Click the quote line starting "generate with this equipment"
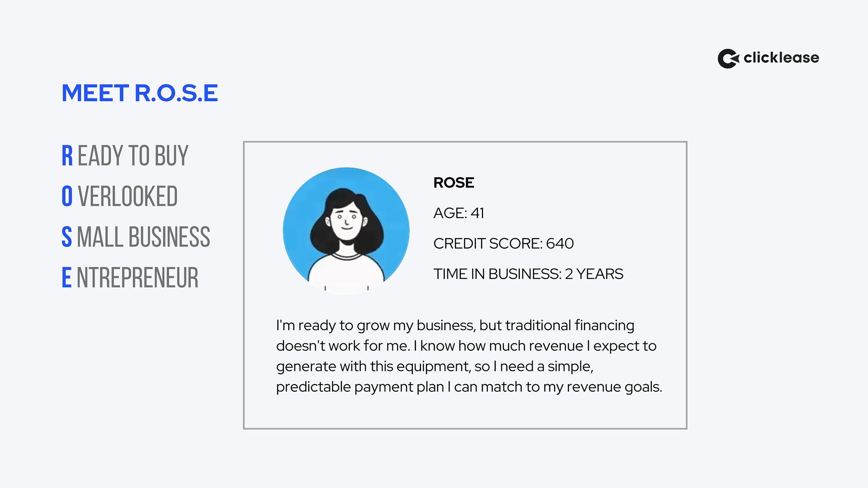 435,366
